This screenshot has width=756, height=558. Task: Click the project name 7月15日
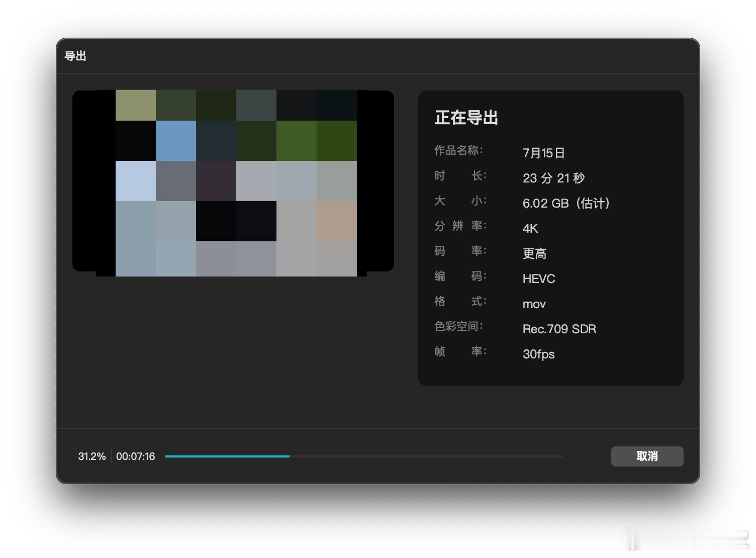[x=543, y=153]
